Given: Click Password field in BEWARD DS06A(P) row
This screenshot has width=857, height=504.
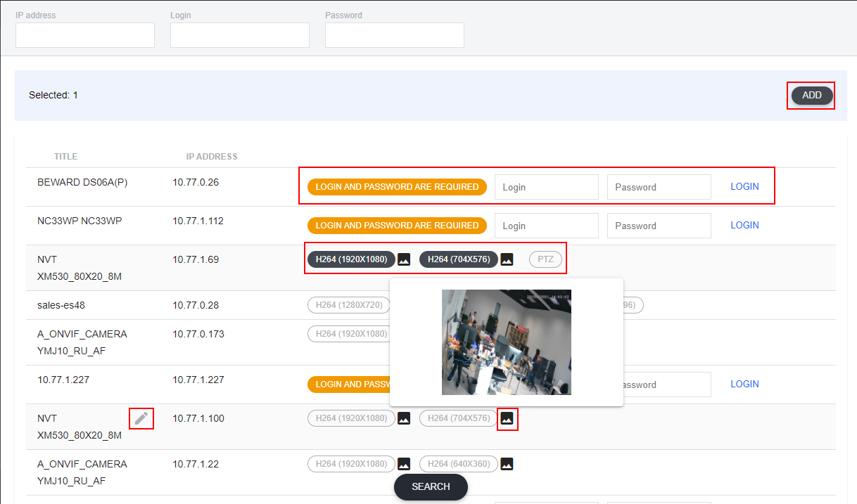Looking at the screenshot, I should pyautogui.click(x=659, y=187).
